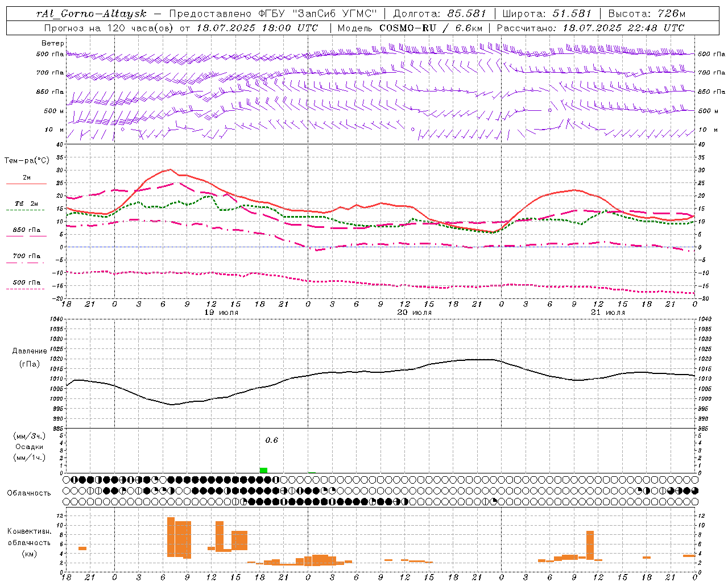Click the small orange bar near 21h on 18 July
Image resolution: width=728 pixels, height=582 pixels.
[82, 548]
